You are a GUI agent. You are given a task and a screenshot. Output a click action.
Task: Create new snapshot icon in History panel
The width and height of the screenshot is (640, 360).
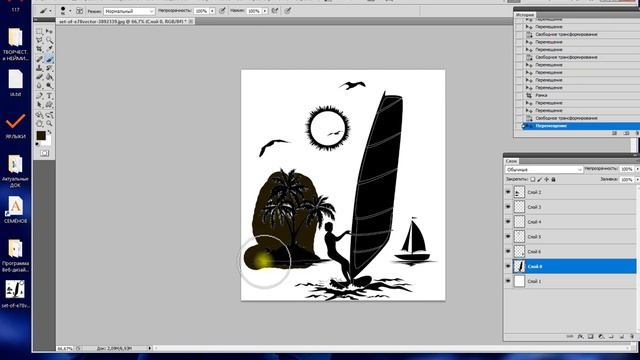pyautogui.click(x=627, y=133)
